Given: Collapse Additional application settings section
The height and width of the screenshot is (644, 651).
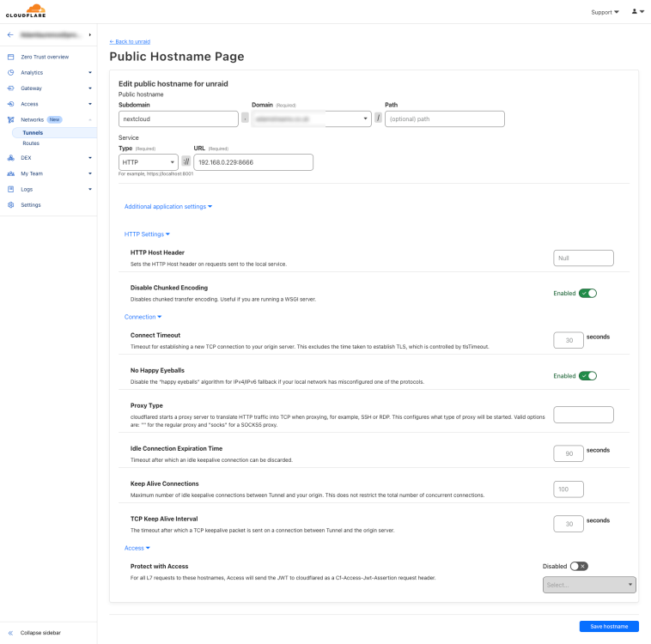Looking at the screenshot, I should 168,206.
